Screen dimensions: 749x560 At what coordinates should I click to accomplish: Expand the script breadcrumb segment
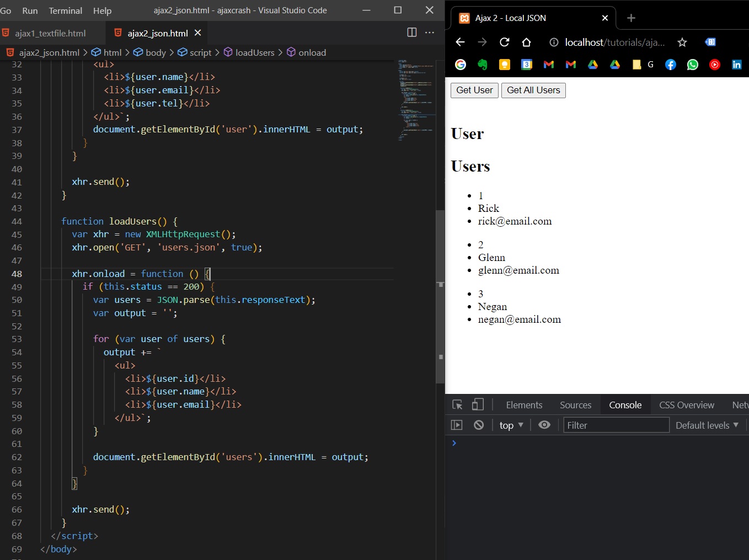pos(194,52)
